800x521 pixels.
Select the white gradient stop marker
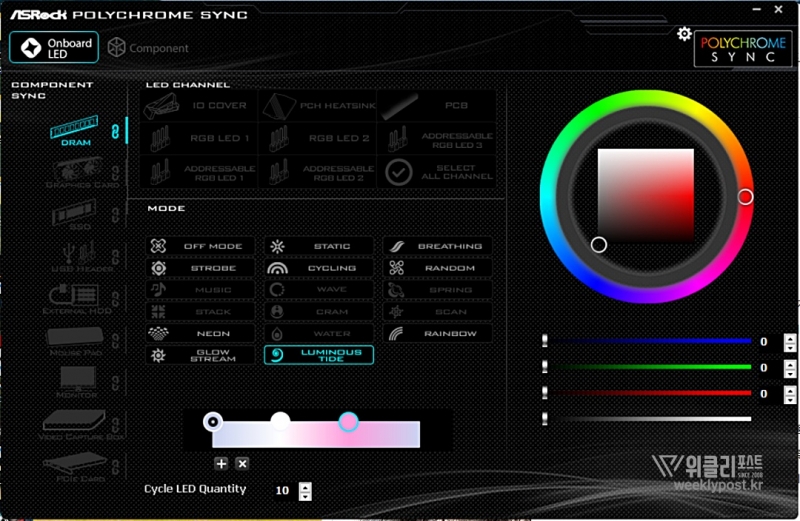click(280, 421)
